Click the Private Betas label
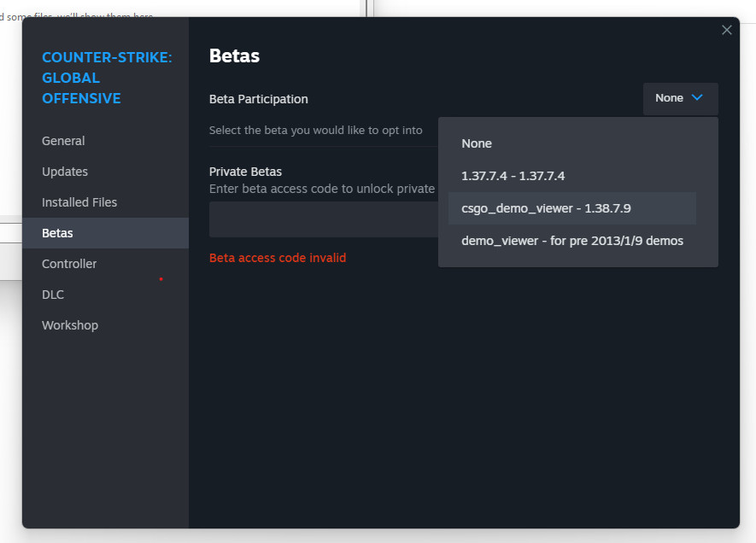The image size is (756, 543). (245, 172)
